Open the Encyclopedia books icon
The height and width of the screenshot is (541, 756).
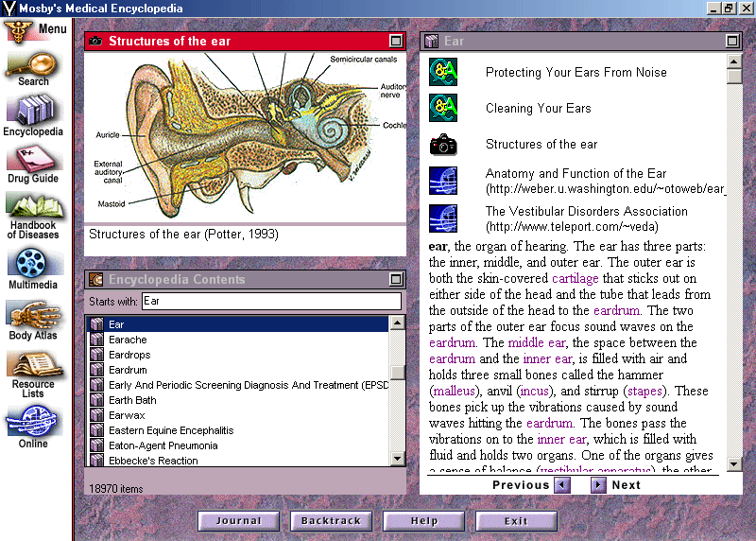tap(33, 110)
